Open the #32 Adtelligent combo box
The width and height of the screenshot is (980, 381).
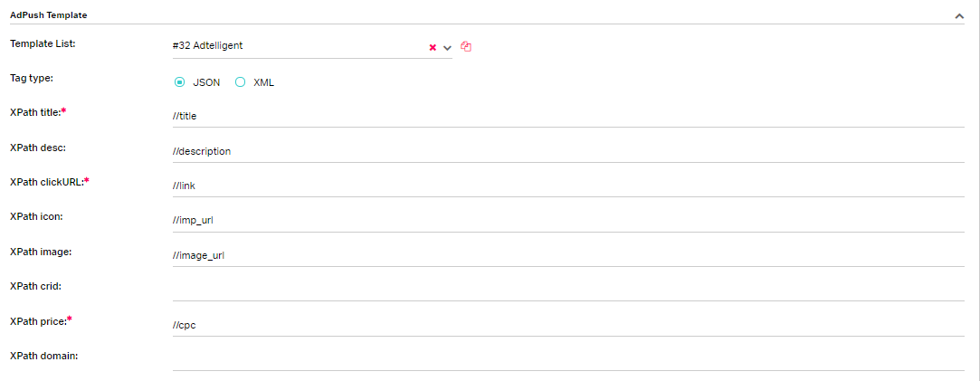(x=312, y=46)
